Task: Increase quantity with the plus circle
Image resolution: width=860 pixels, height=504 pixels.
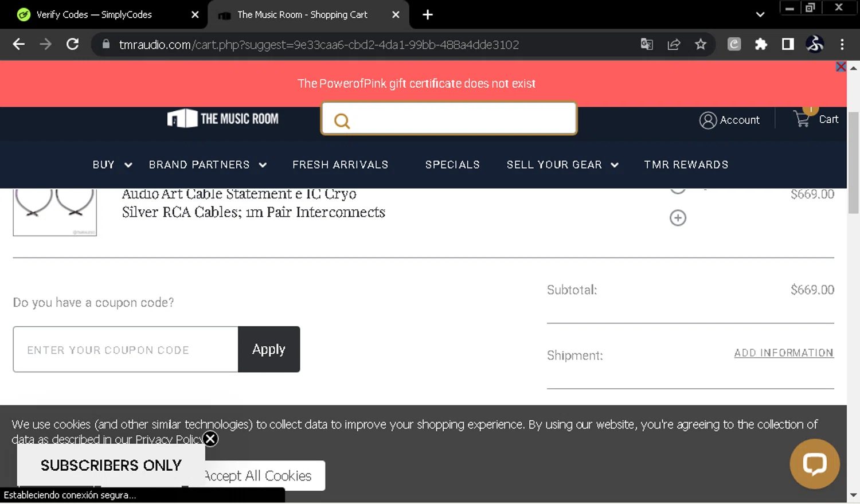Action: click(678, 218)
